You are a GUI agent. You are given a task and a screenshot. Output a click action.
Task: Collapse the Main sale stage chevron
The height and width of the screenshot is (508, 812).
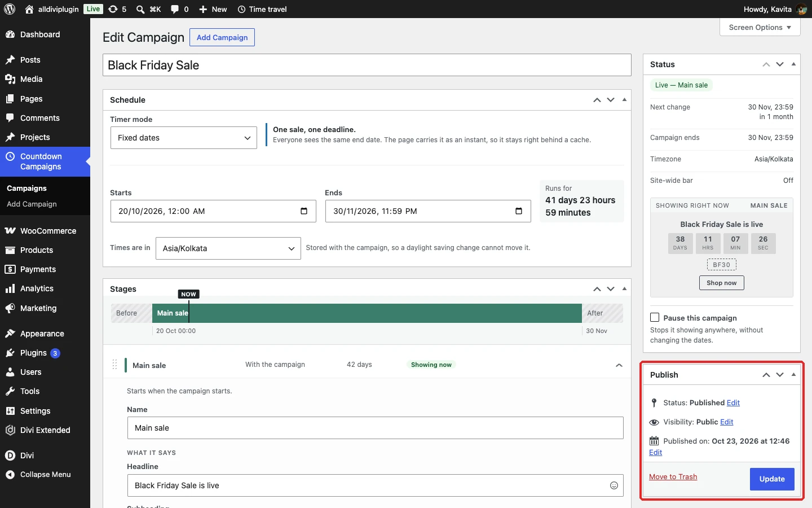coord(619,365)
